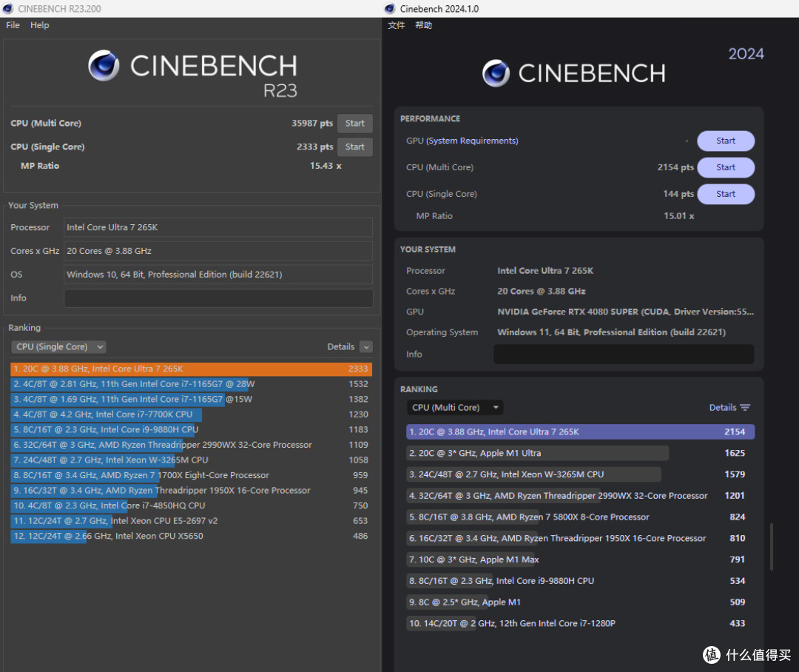Image resolution: width=799 pixels, height=672 pixels.
Task: Open the R23 ranking CPU (Single Core) dropdown
Action: coord(58,346)
